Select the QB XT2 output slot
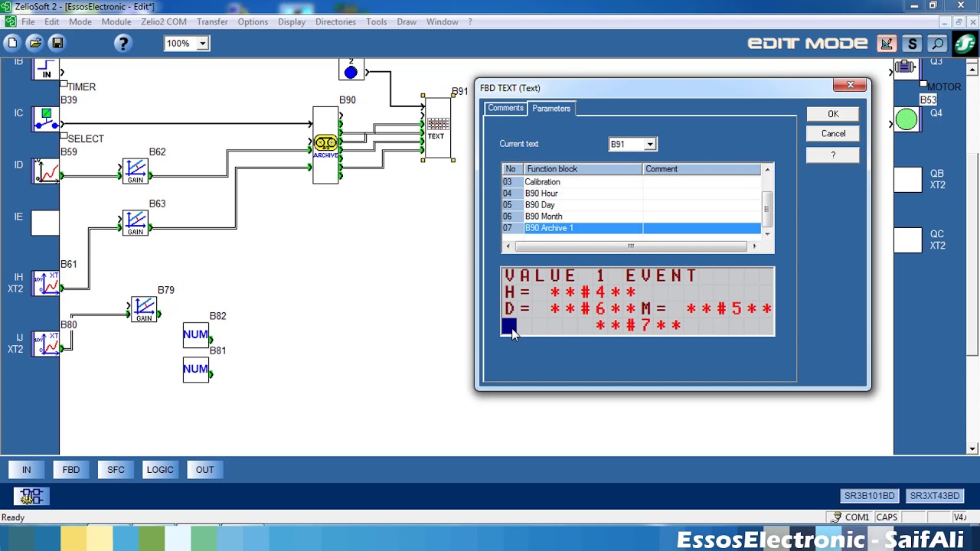 tap(908, 180)
